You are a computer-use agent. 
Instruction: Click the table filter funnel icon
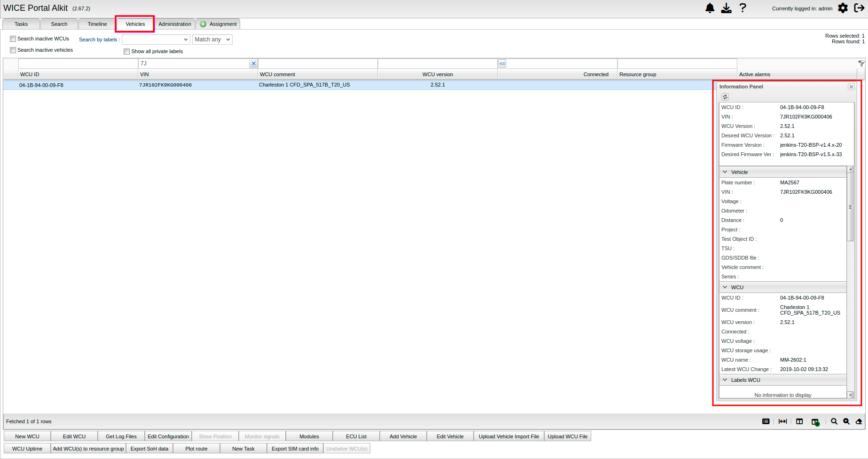861,63
